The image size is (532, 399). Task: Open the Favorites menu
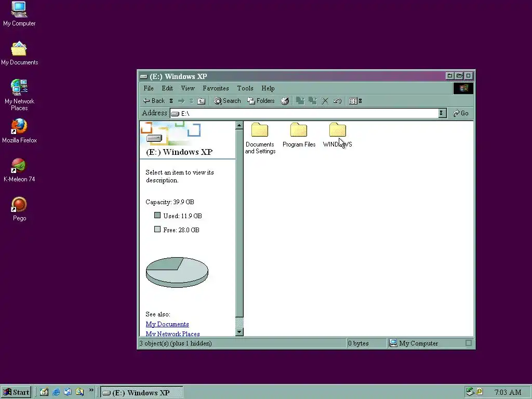tap(216, 88)
